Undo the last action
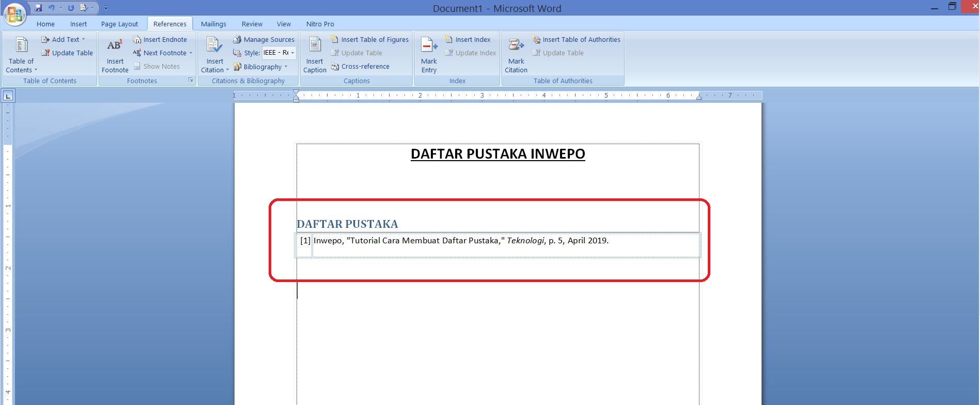 (x=51, y=8)
